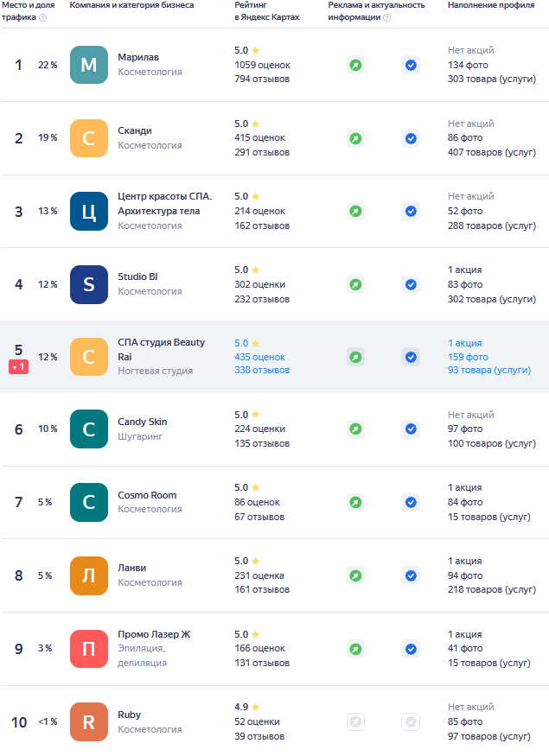This screenshot has height=756, width=549.
Task: Click the green advertising icon for Марилав
Action: [x=355, y=65]
